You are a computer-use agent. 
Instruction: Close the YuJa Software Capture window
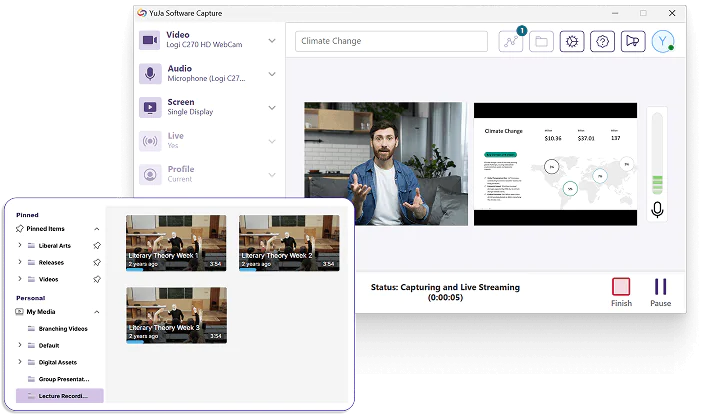[x=672, y=13]
